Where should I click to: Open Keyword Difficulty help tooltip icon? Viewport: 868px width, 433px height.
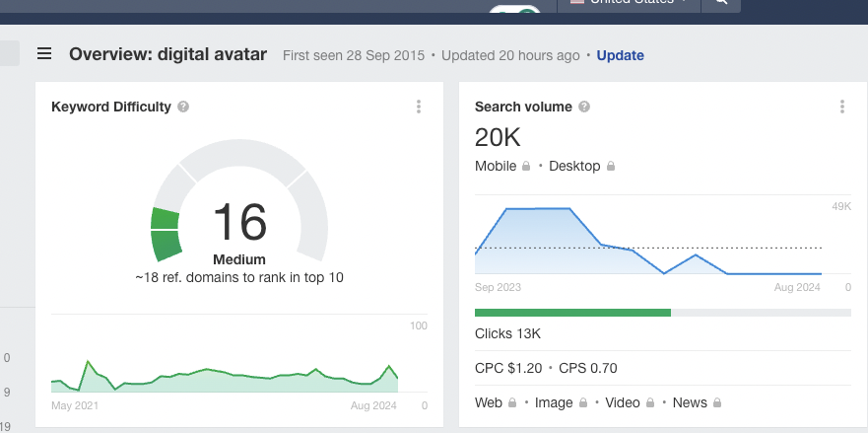tap(183, 107)
